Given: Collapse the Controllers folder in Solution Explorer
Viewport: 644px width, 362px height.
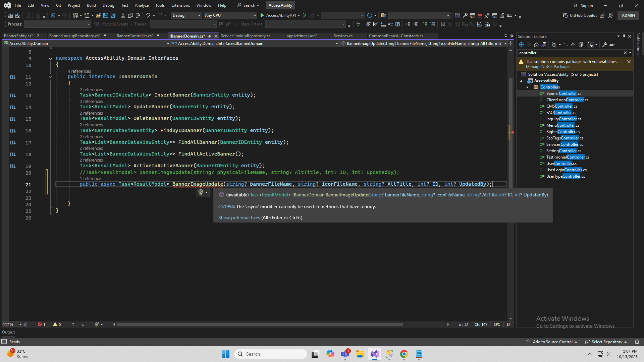Looking at the screenshot, I should (527, 87).
